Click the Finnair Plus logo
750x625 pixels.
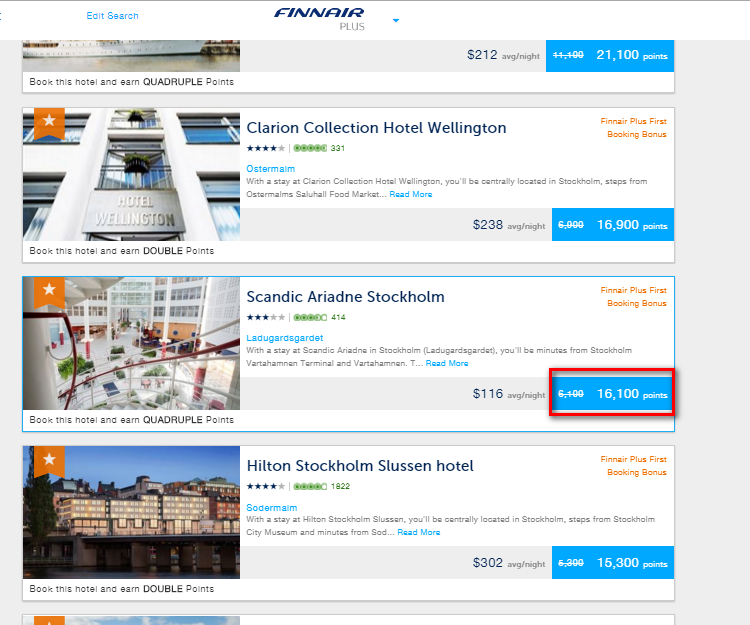pyautogui.click(x=319, y=18)
